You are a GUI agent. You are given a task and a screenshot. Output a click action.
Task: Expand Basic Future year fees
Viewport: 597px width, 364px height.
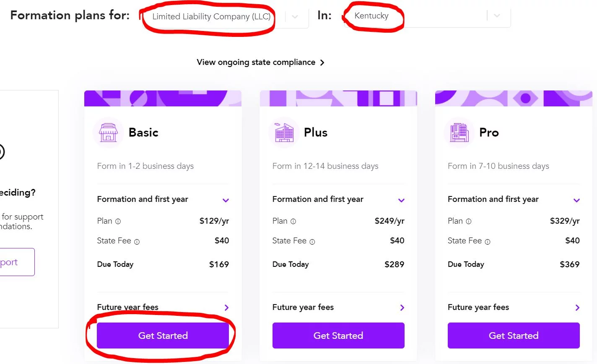(x=226, y=307)
